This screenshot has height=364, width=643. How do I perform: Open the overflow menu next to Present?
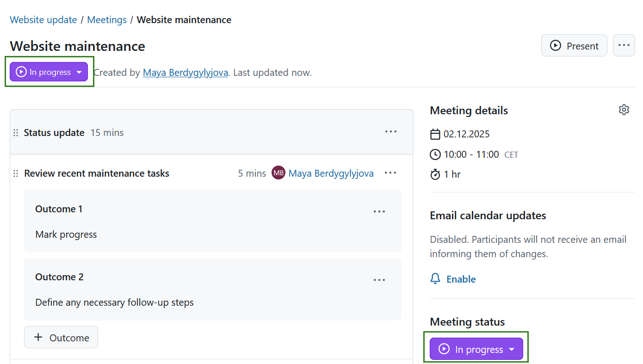[624, 45]
